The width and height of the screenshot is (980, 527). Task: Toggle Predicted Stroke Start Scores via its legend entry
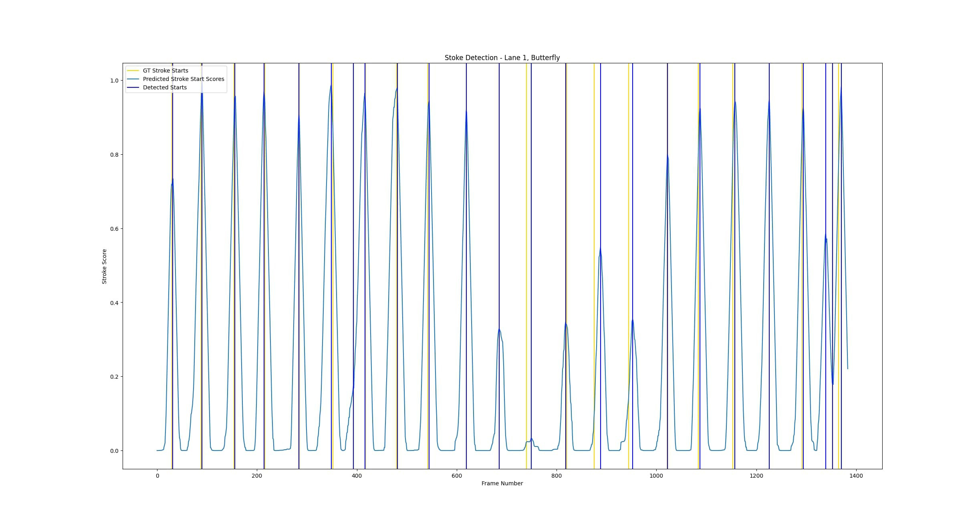184,79
